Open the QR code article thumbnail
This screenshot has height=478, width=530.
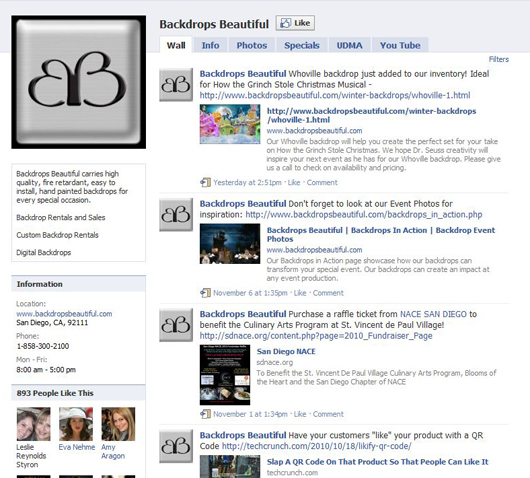pos(230,467)
